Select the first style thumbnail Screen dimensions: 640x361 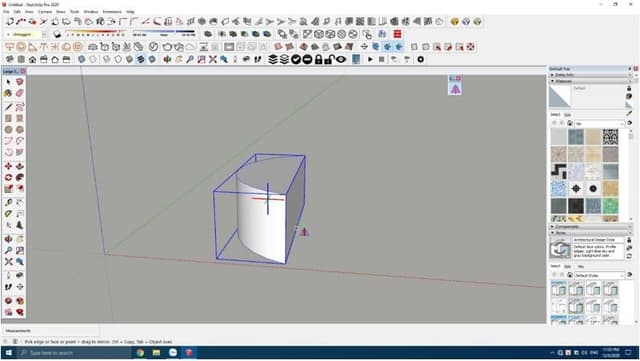click(x=559, y=288)
